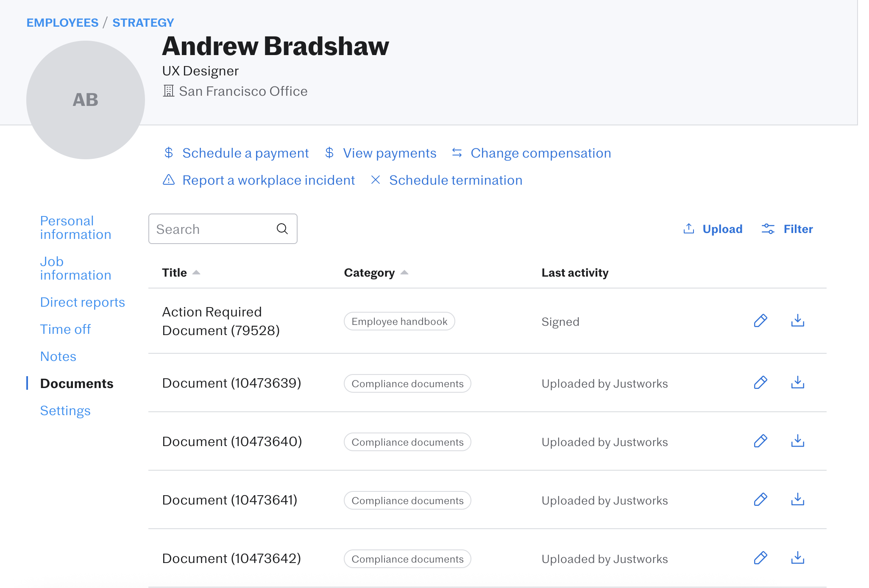Edit Document (10473642) via pencil icon
The width and height of the screenshot is (869, 588).
pos(760,558)
